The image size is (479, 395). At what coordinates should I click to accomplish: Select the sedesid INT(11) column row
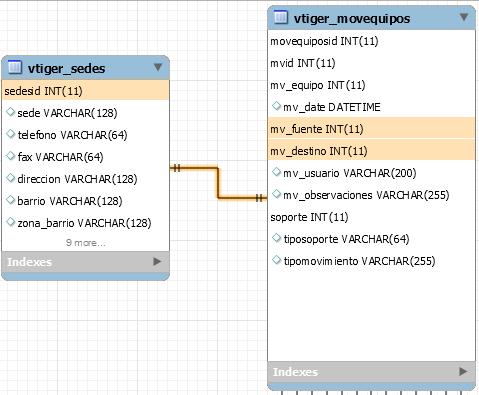pyautogui.click(x=86, y=90)
